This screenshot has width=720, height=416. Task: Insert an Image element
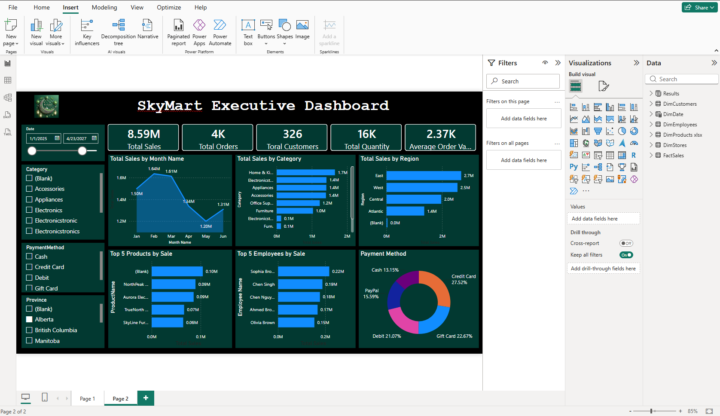pyautogui.click(x=302, y=29)
